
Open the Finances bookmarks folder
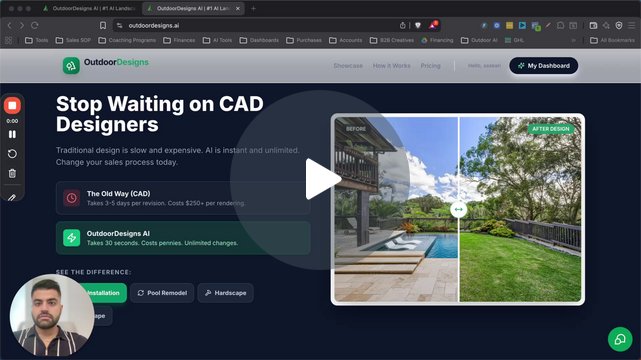pyautogui.click(x=179, y=40)
